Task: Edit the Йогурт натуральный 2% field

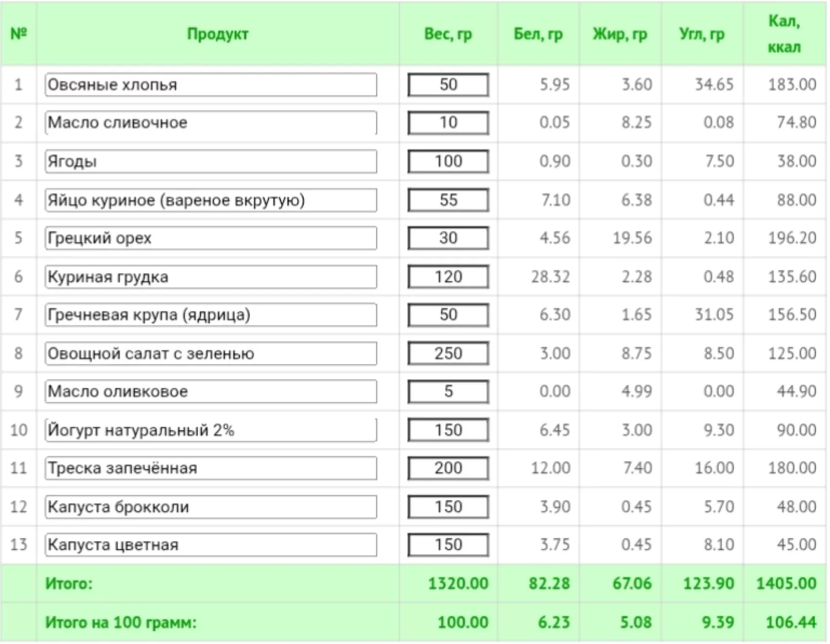Action: [x=211, y=430]
